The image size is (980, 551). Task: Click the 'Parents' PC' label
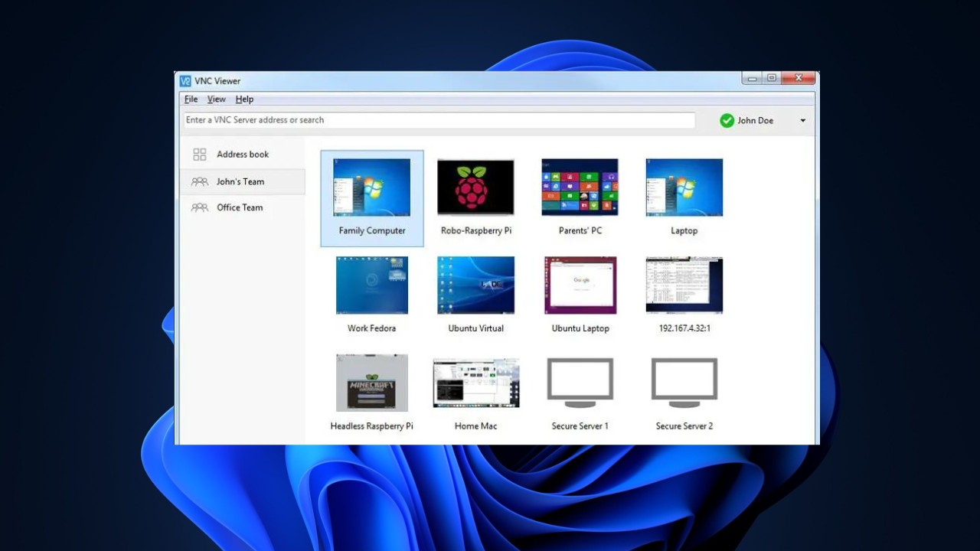(580, 230)
